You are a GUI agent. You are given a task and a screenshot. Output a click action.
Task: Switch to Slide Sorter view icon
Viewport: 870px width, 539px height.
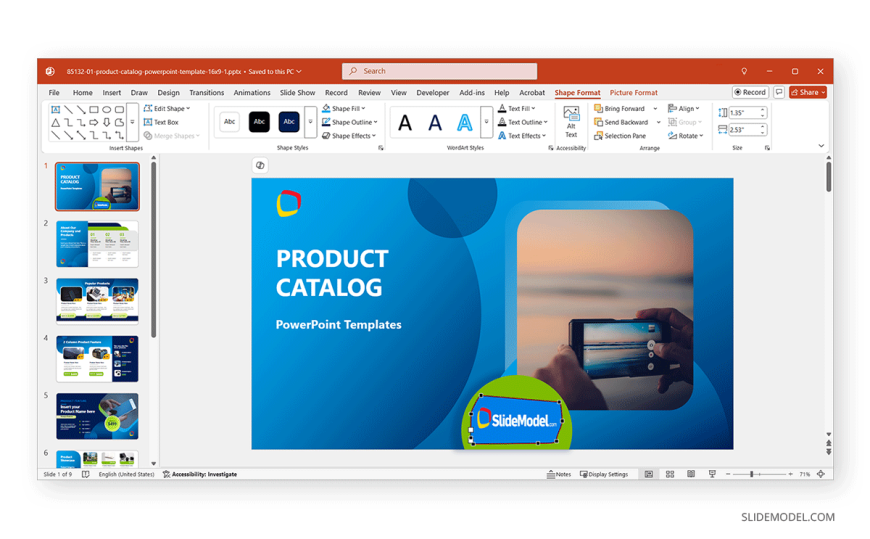point(670,474)
